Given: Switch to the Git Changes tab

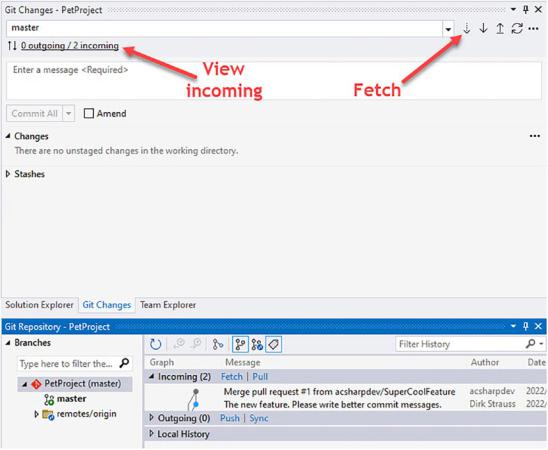Looking at the screenshot, I should (107, 305).
